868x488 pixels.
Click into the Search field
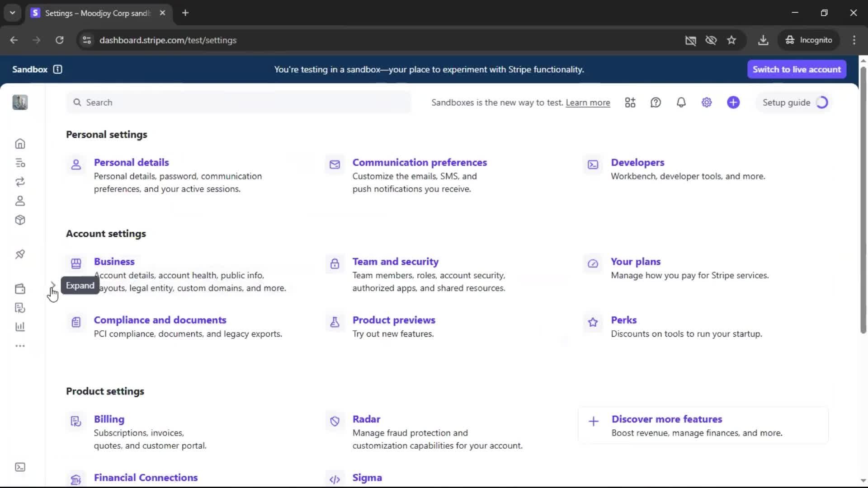(x=240, y=103)
